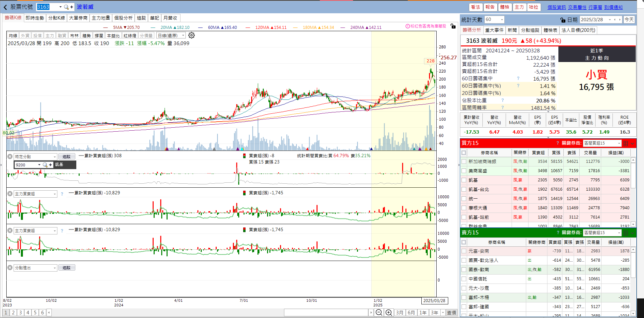Image resolution: width=644 pixels, height=318 pixels.
Task: Click help icon in 賣方15 header
Action: [558, 233]
